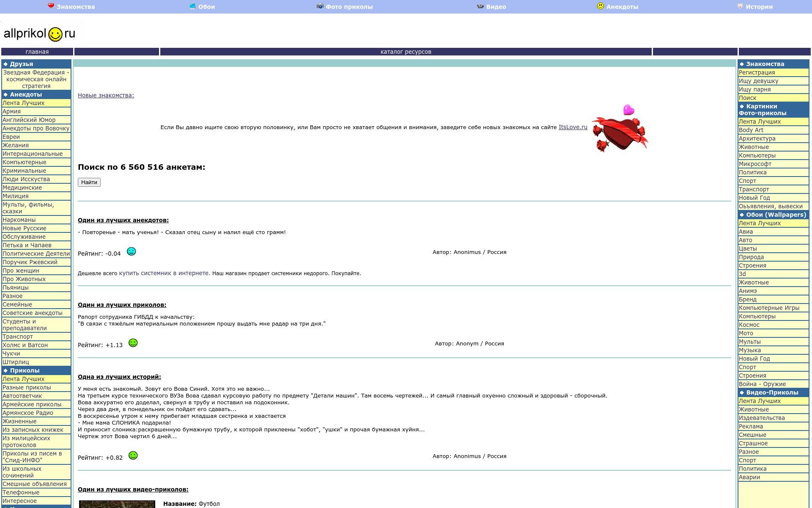This screenshot has height=508, width=812.
Task: Click arrow icon in right Знакомства header
Action: (x=742, y=64)
